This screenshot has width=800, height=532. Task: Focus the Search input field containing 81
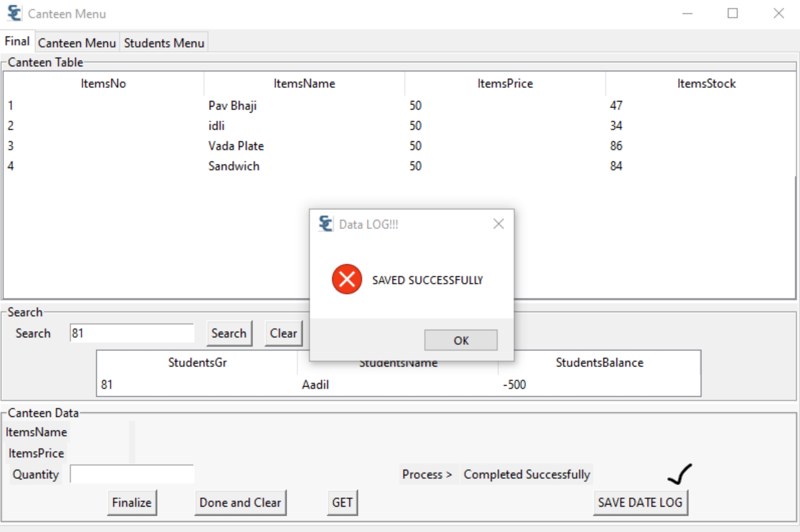point(132,333)
